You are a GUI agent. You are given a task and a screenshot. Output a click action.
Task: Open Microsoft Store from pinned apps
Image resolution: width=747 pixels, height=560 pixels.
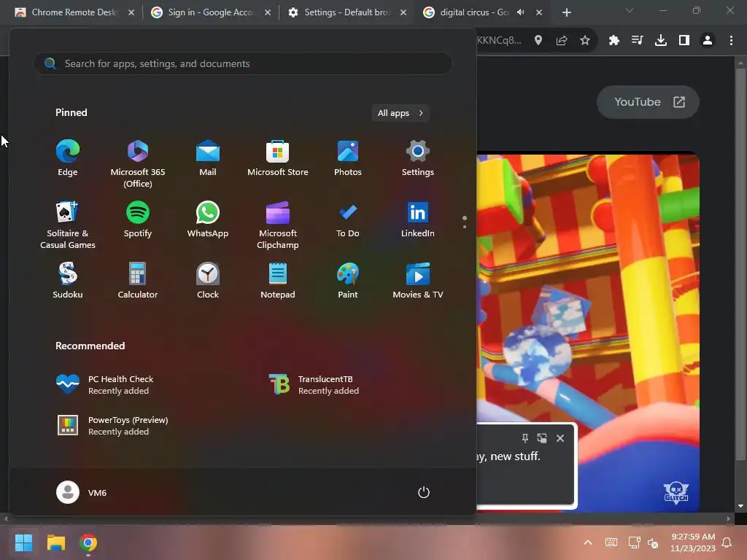coord(278,159)
